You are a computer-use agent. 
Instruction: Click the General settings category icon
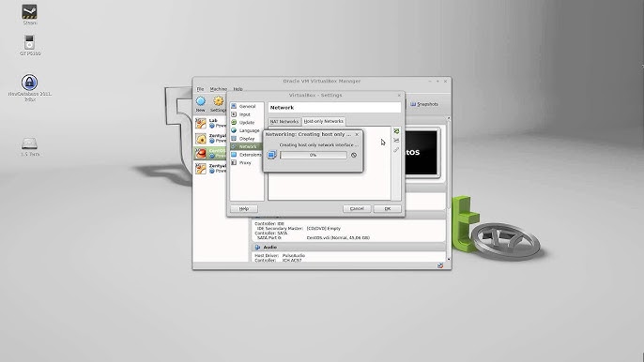234,106
